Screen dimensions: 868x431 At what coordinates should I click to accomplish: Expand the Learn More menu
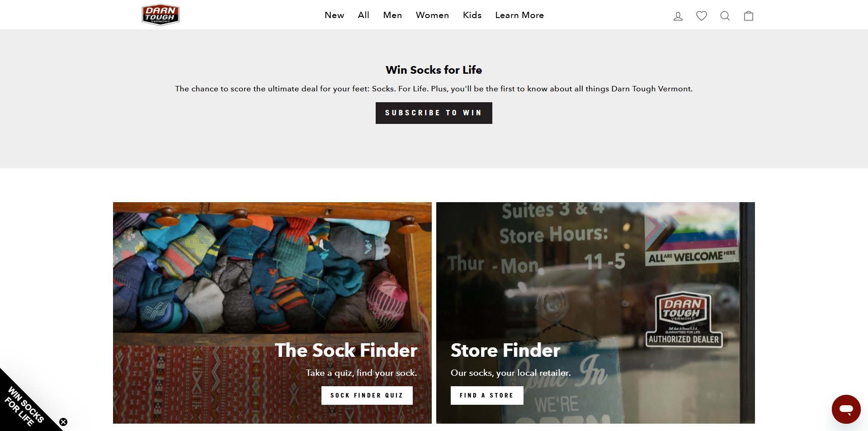coord(519,15)
